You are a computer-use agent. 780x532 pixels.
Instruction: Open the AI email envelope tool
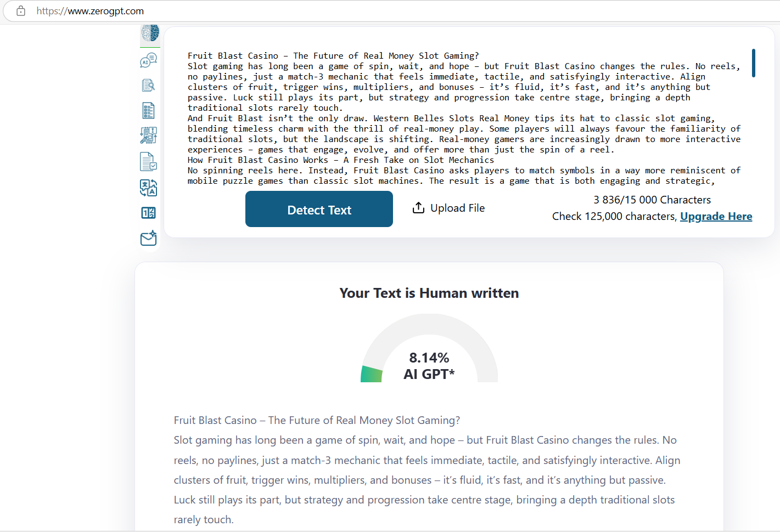click(148, 238)
